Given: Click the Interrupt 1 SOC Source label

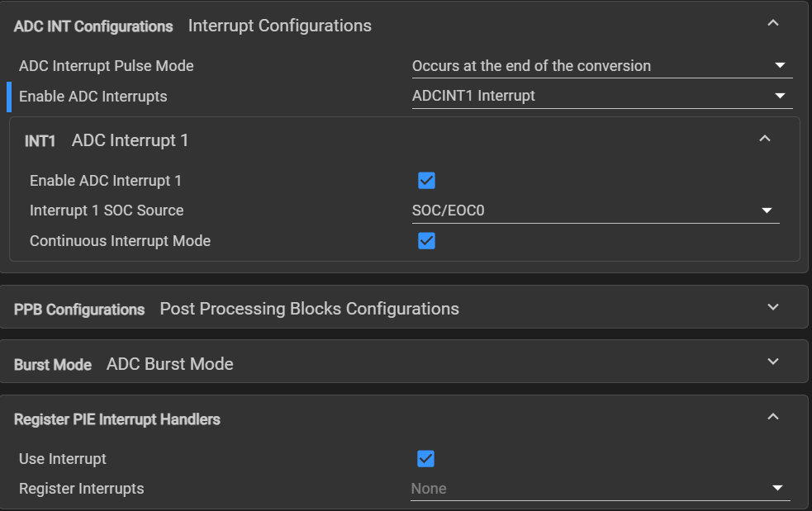Looking at the screenshot, I should pos(107,211).
